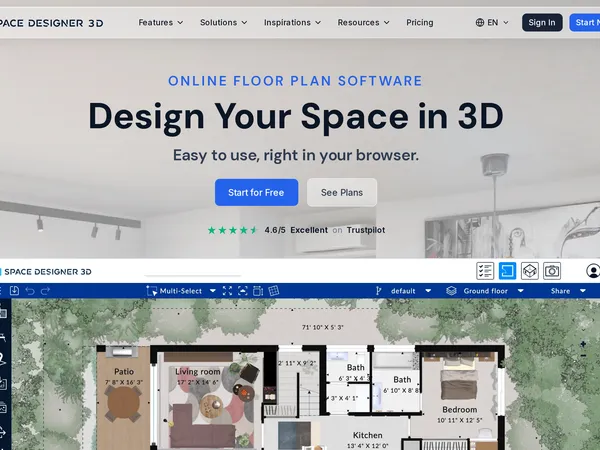The height and width of the screenshot is (450, 600).
Task: Click the fit-to-screen expand icon
Action: 227,291
